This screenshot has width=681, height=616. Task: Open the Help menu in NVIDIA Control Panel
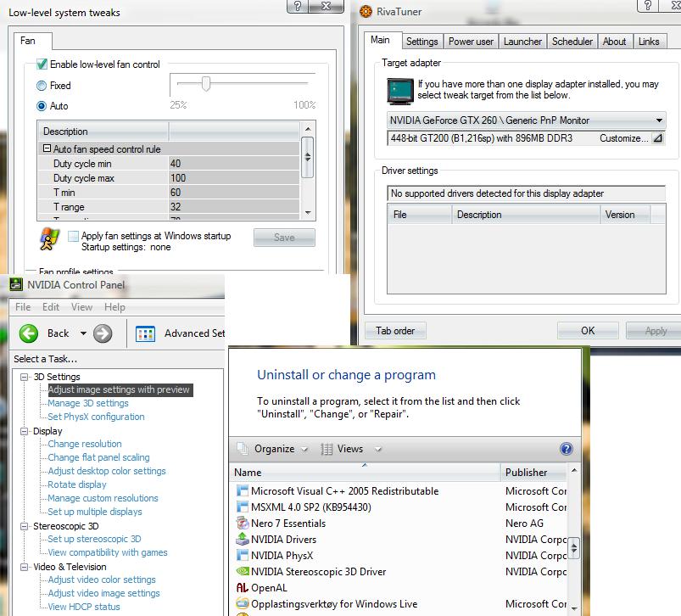(x=114, y=307)
